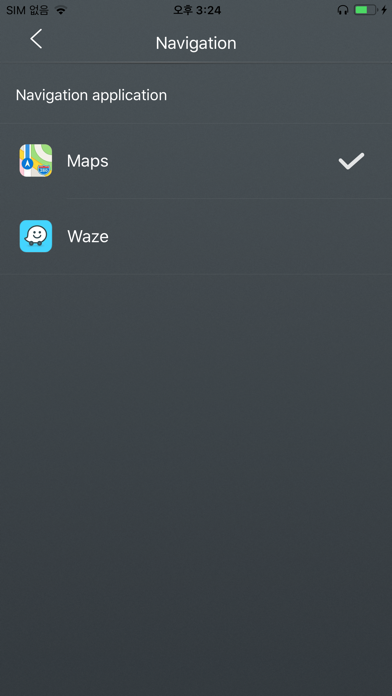Tap the 'SIM 없음' carrier text

[x=28, y=10]
